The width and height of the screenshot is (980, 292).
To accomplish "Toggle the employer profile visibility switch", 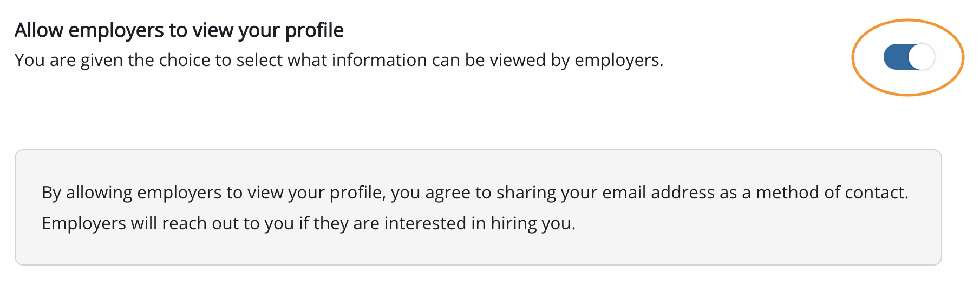I will [909, 57].
